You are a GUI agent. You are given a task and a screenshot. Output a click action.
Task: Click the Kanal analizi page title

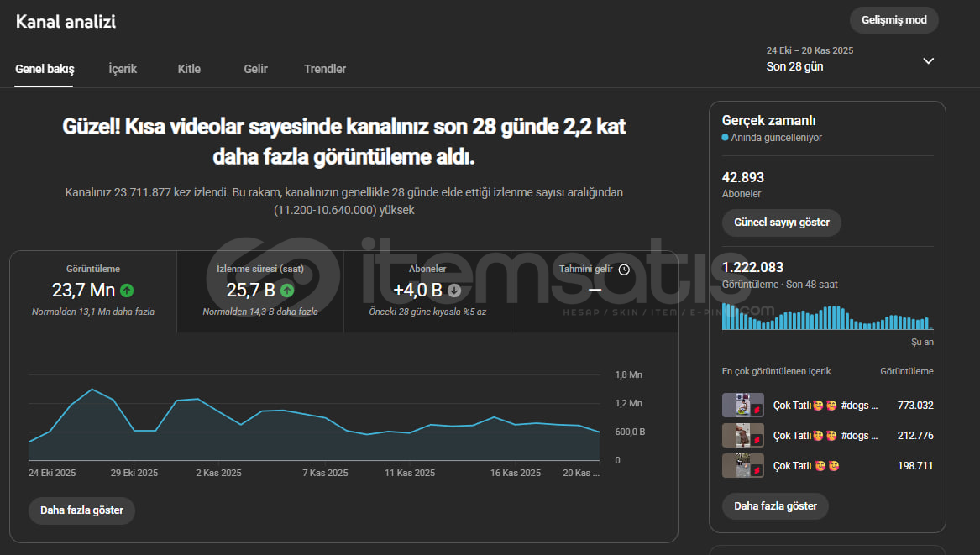pos(66,22)
